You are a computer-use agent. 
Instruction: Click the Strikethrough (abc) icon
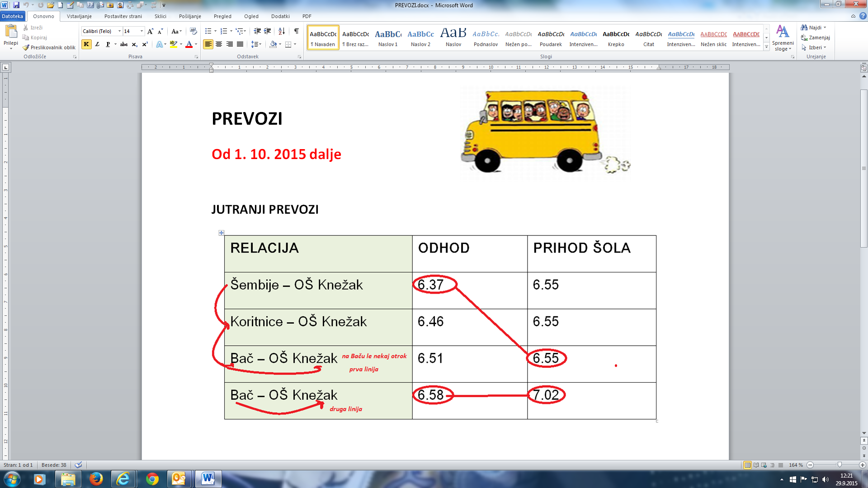click(123, 44)
